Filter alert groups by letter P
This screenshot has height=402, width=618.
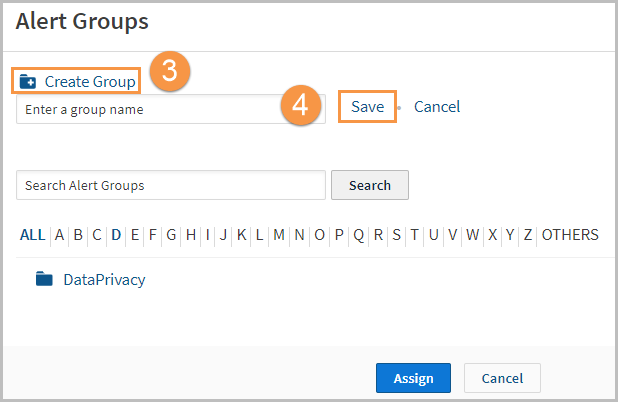tap(339, 235)
